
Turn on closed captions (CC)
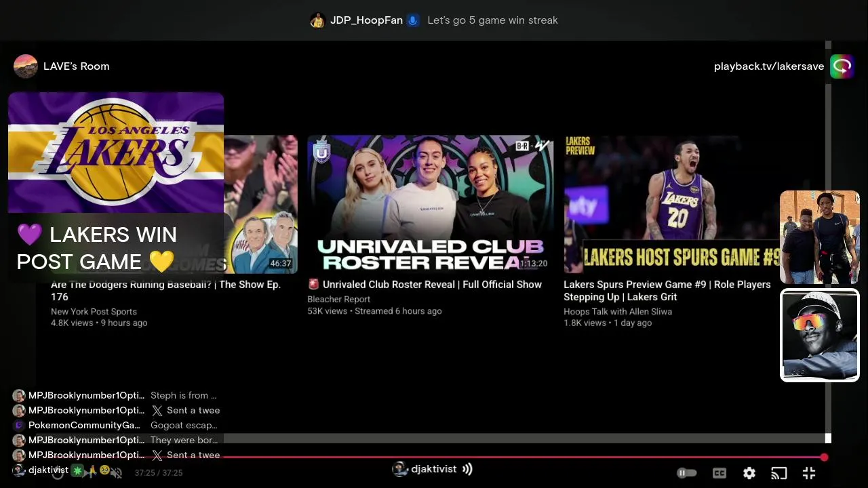(719, 473)
